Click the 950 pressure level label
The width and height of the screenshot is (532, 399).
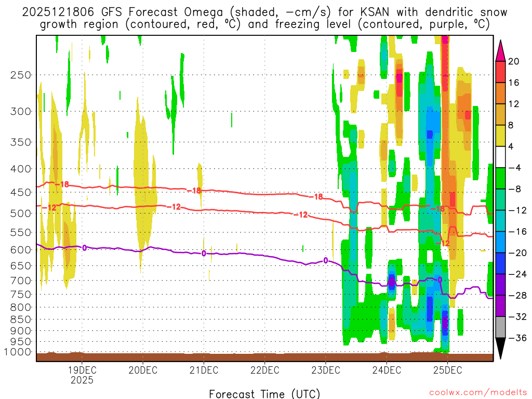(x=21, y=342)
